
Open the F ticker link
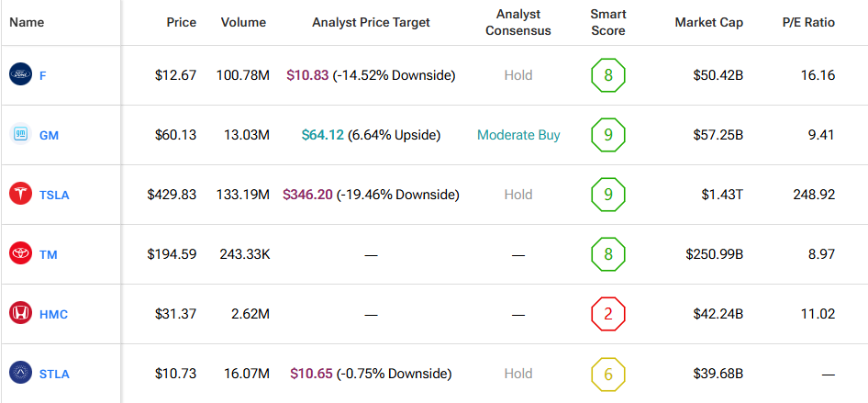click(43, 75)
